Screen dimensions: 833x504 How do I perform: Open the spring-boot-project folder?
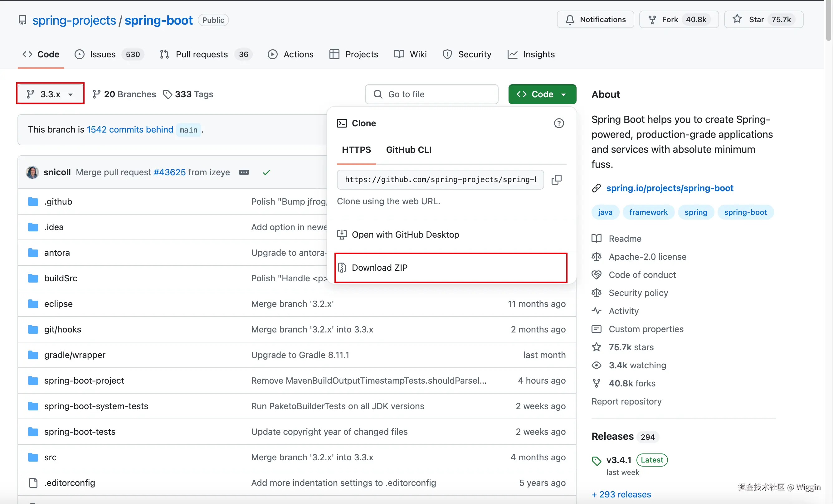[x=84, y=380]
